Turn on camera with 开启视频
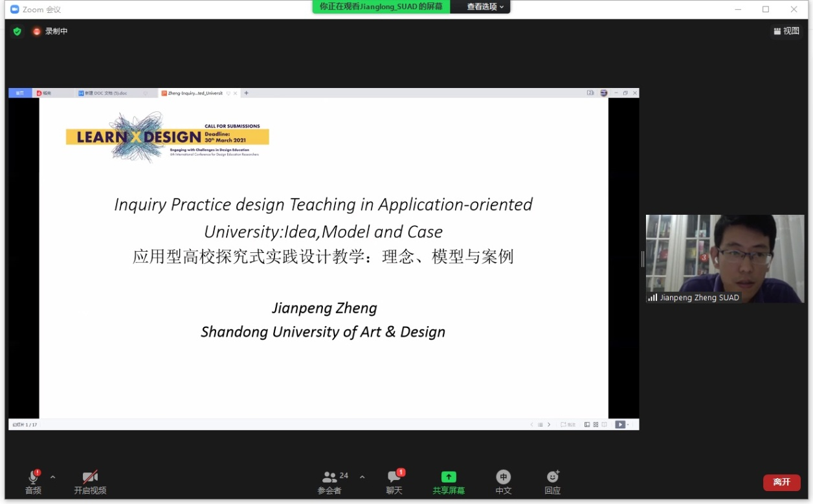This screenshot has height=504, width=813. click(x=90, y=481)
